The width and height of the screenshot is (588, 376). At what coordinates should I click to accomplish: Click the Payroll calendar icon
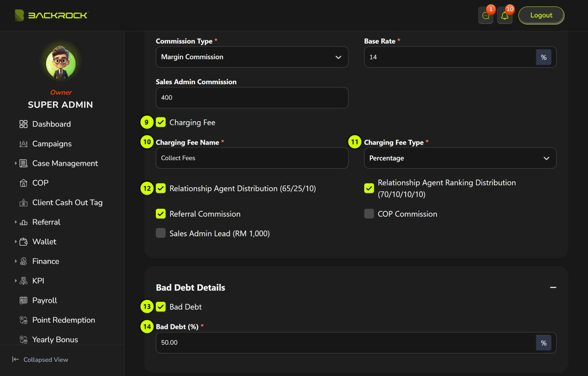pyautogui.click(x=24, y=301)
